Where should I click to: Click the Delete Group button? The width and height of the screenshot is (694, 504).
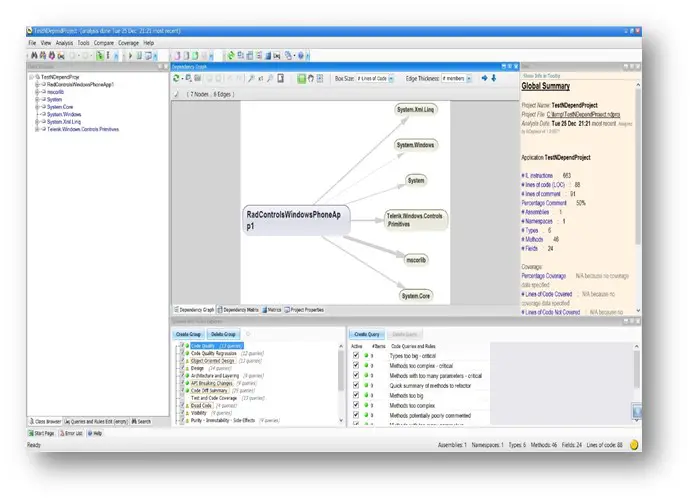click(223, 334)
